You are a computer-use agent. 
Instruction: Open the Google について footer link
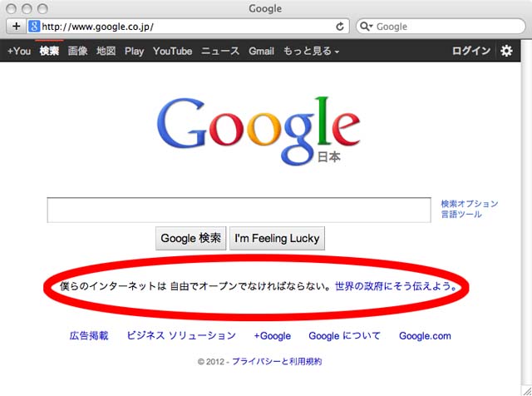[x=344, y=336]
